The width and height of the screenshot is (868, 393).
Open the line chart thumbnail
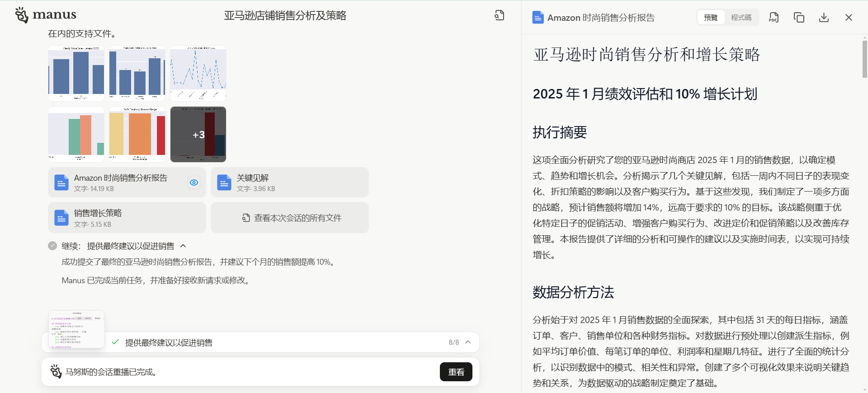(198, 73)
